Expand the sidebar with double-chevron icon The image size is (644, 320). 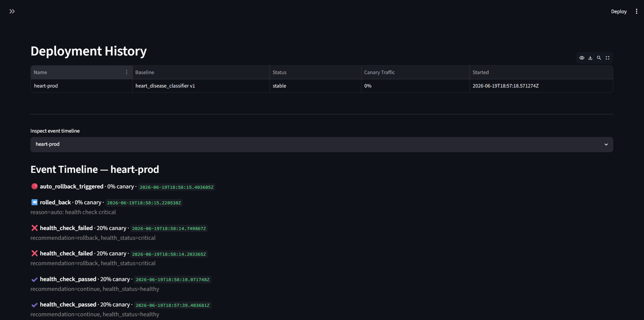[12, 12]
